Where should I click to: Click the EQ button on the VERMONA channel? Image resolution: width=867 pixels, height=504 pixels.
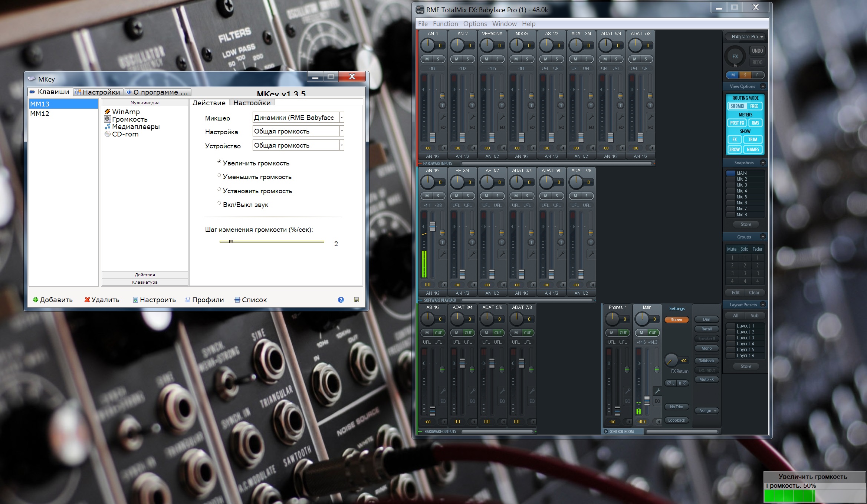pos(502,127)
